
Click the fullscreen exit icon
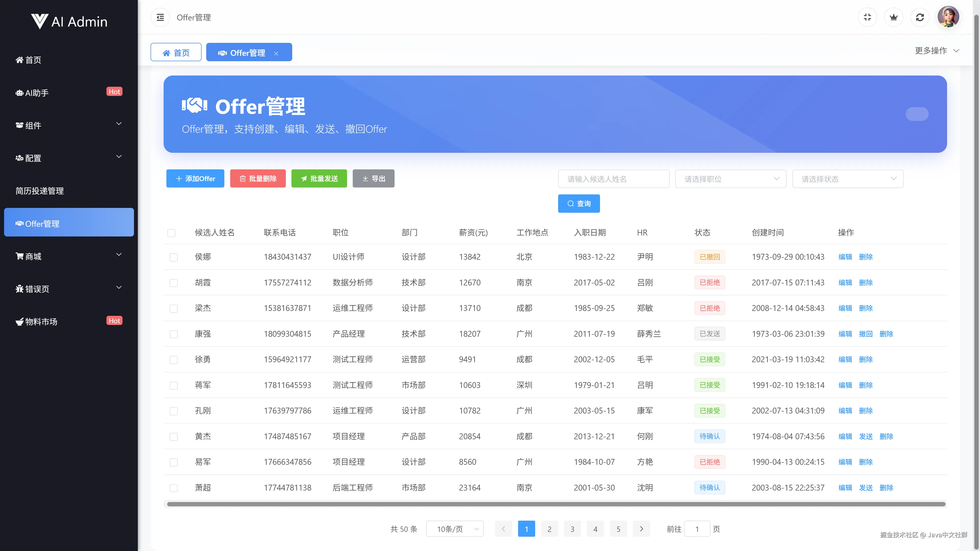pos(867,18)
